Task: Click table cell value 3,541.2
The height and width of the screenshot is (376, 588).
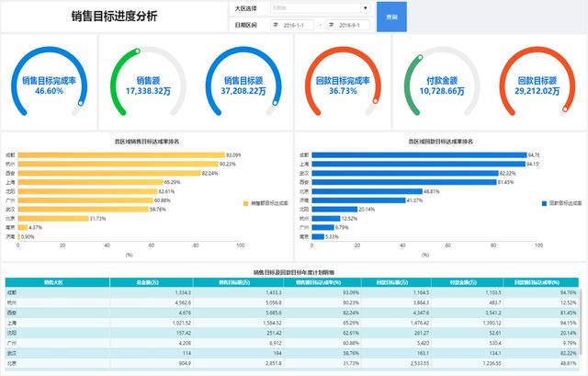Action: pyautogui.click(x=492, y=313)
